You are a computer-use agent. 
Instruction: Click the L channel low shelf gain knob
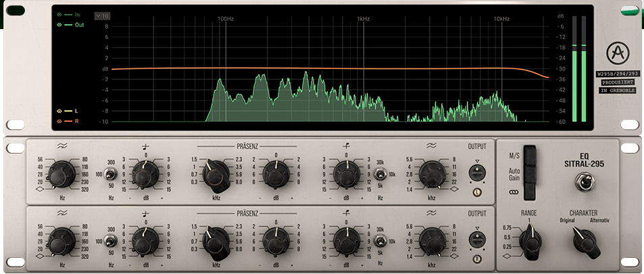tap(145, 174)
